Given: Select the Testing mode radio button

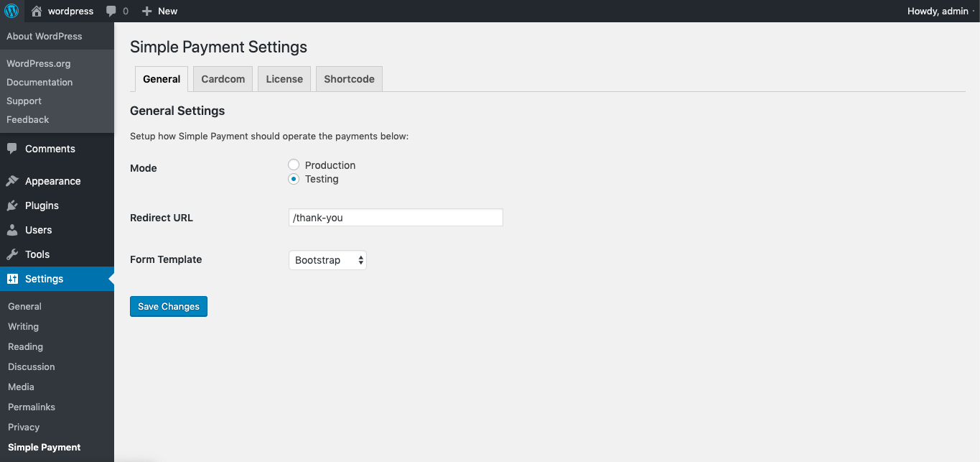Looking at the screenshot, I should coord(294,179).
